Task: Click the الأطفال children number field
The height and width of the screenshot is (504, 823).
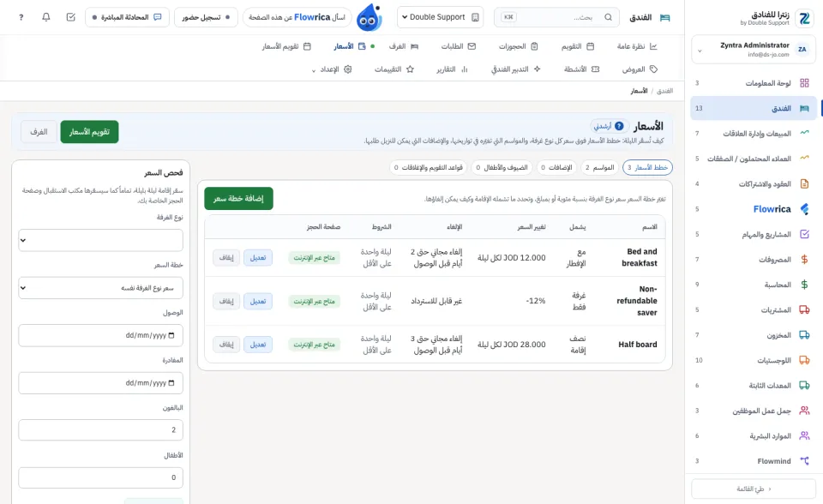Action: tap(101, 477)
